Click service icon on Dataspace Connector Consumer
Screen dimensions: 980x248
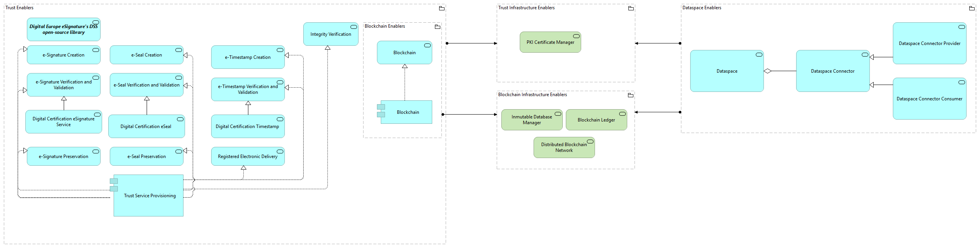click(x=962, y=82)
